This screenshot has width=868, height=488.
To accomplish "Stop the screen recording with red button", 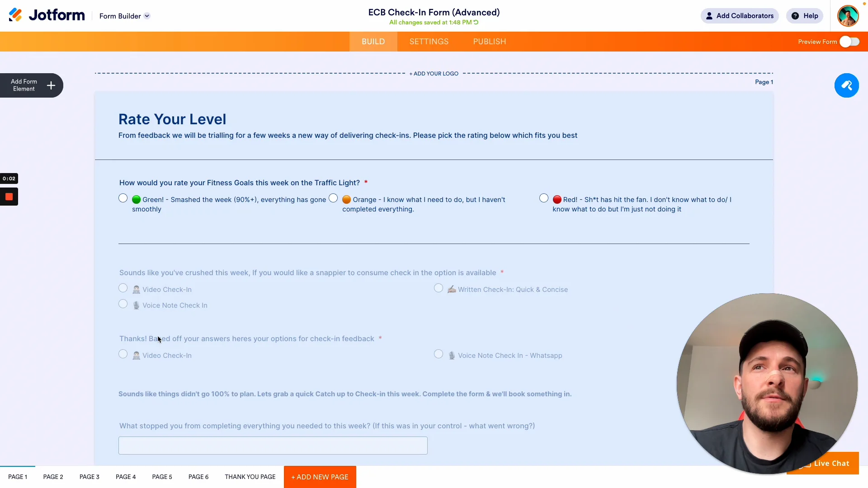I will (x=9, y=197).
